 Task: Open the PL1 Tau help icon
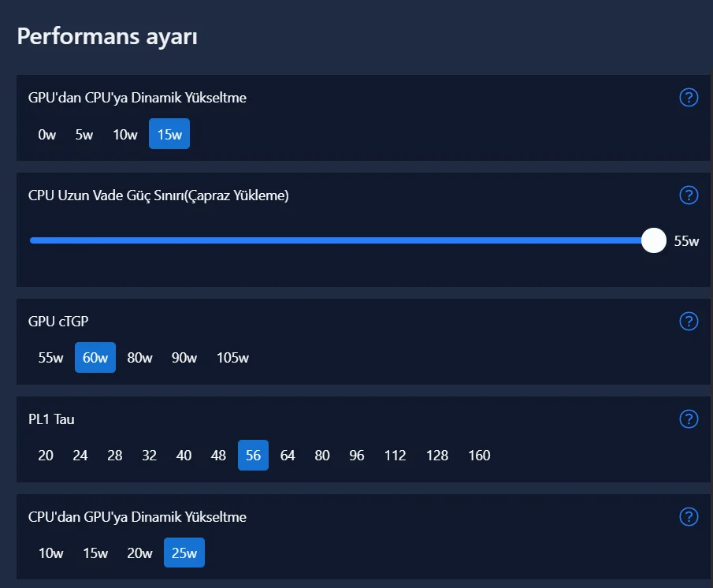coord(689,419)
